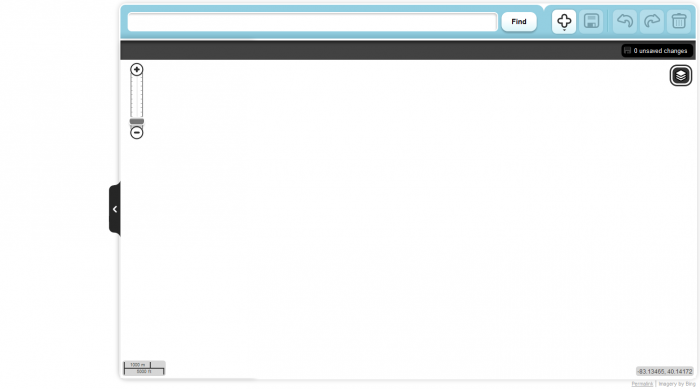This screenshot has width=700, height=389.
Task: Open the Permalink link
Action: [642, 384]
